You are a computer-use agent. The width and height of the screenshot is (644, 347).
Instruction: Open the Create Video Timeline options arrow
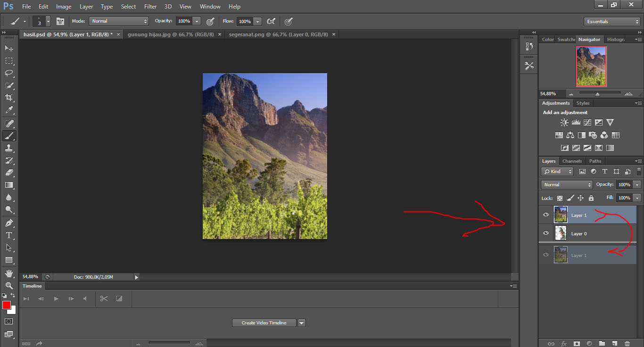click(302, 323)
